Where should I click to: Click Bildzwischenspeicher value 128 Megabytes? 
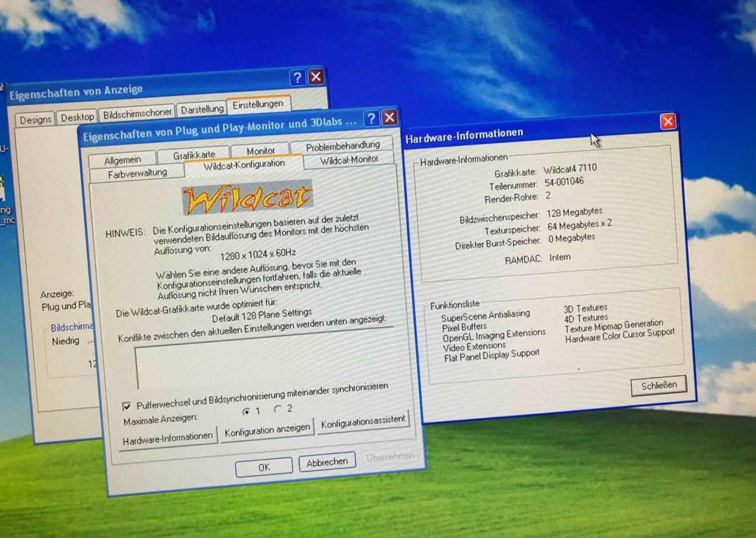coord(575,213)
